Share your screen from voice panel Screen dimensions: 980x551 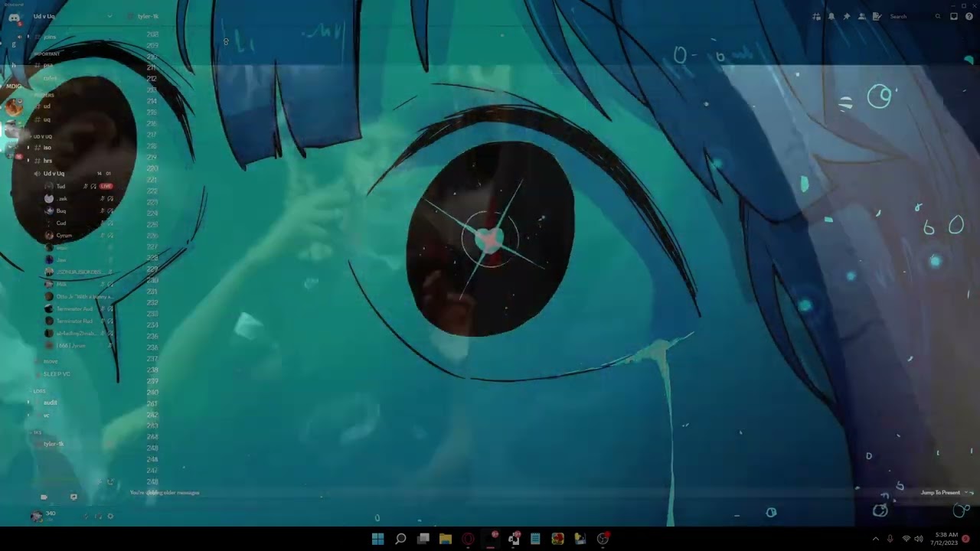73,497
